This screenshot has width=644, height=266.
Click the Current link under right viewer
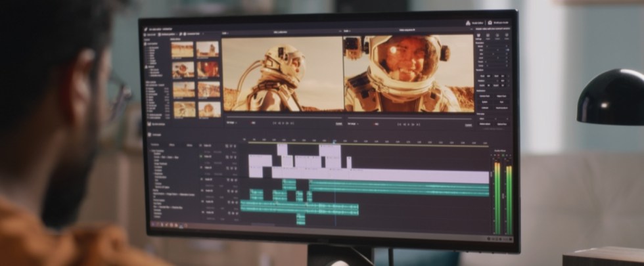click(x=468, y=125)
